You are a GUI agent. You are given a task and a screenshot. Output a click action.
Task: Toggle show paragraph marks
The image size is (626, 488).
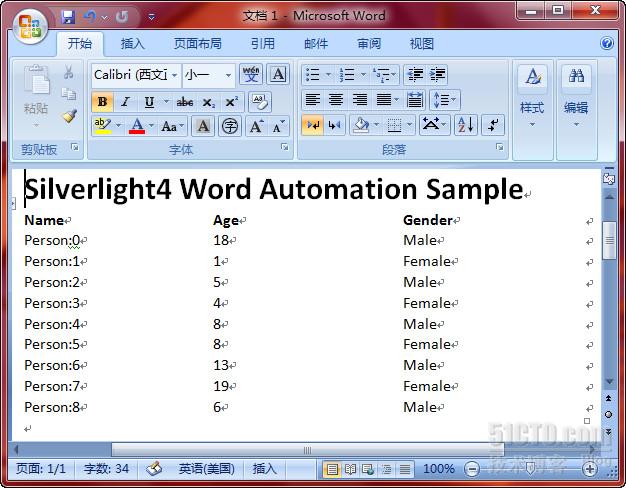[x=493, y=125]
